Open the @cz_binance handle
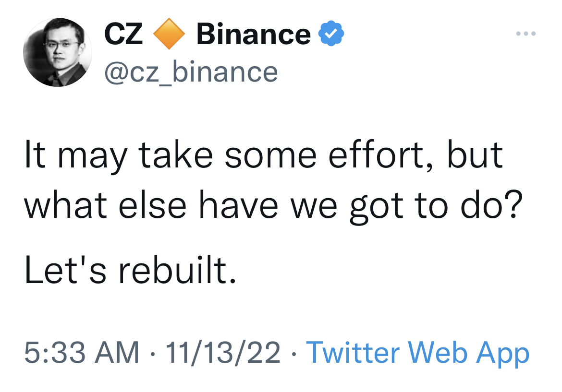The image size is (562, 392). (191, 72)
